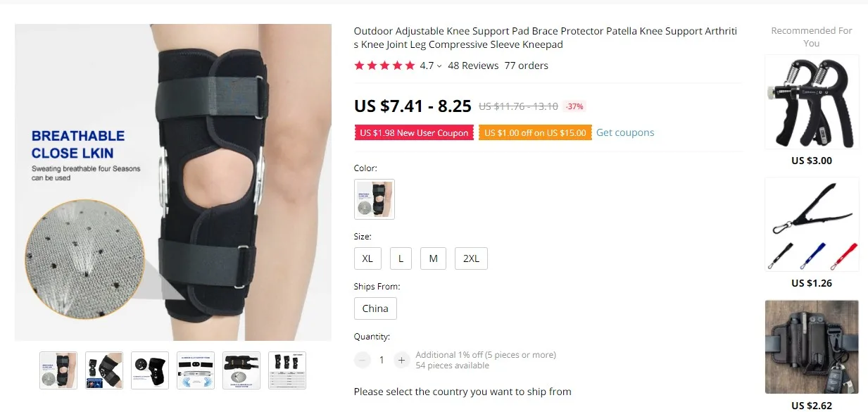Open the last gallery thumbnail with size chart
The image size is (868, 412).
(287, 370)
